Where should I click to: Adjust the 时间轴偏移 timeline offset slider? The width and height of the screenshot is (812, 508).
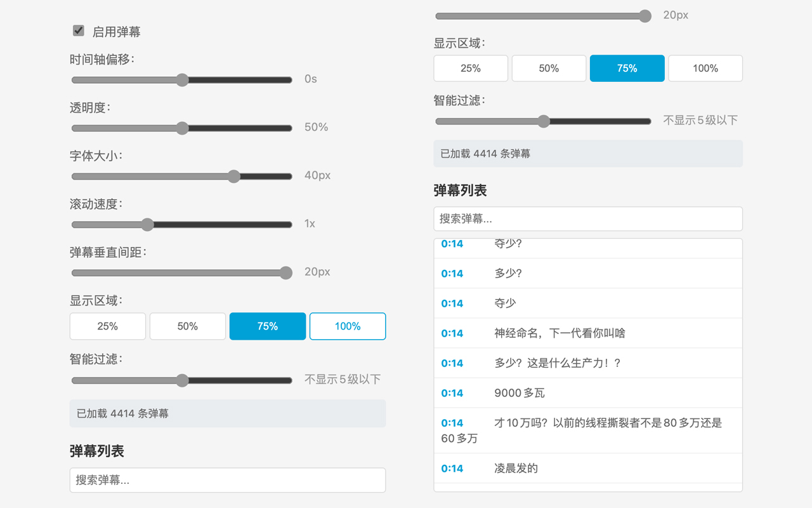click(x=183, y=80)
